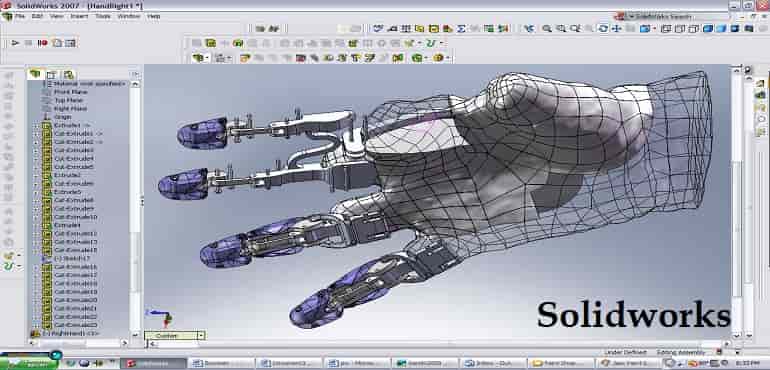
Task: Open the Help menu
Action: pyautogui.click(x=154, y=16)
